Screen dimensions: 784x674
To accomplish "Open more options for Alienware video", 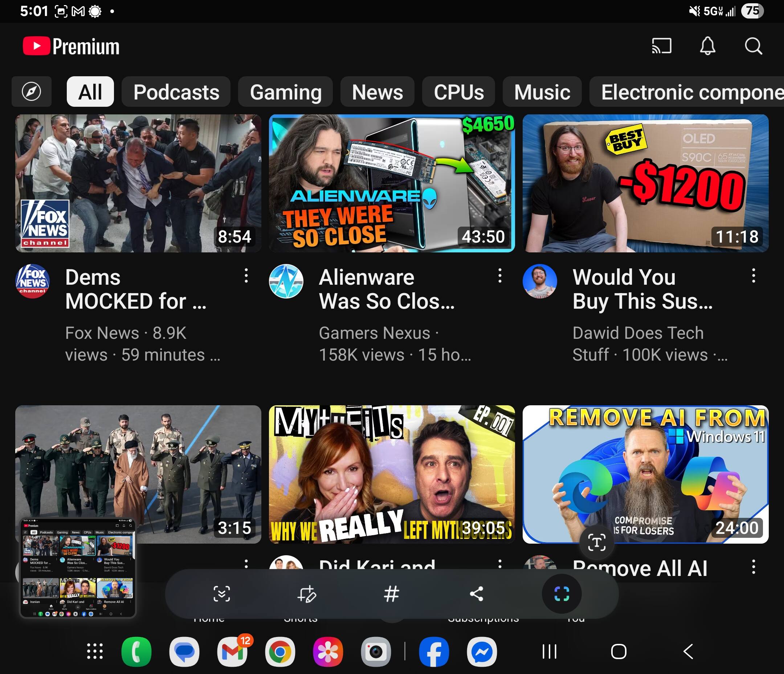I will [x=500, y=276].
